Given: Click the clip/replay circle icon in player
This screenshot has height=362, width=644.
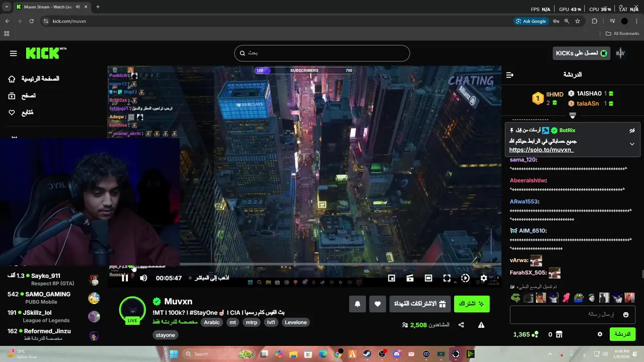Looking at the screenshot, I should point(465,278).
